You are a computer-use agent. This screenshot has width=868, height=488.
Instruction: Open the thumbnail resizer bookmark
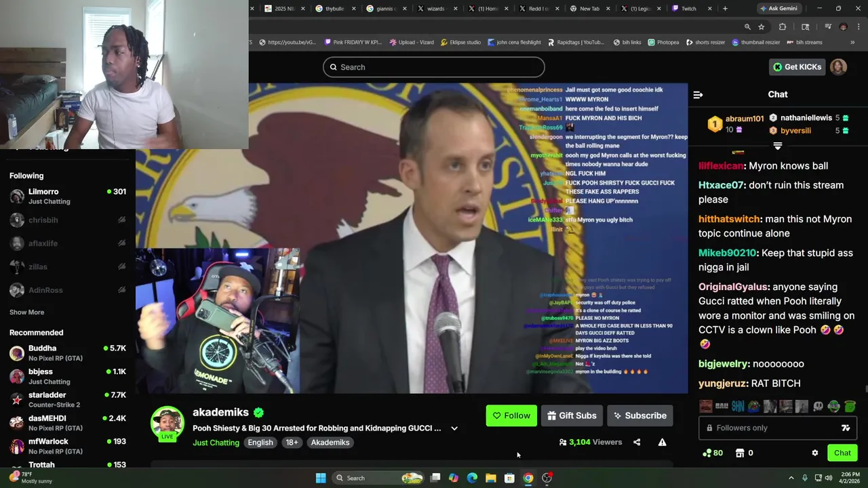click(x=755, y=42)
